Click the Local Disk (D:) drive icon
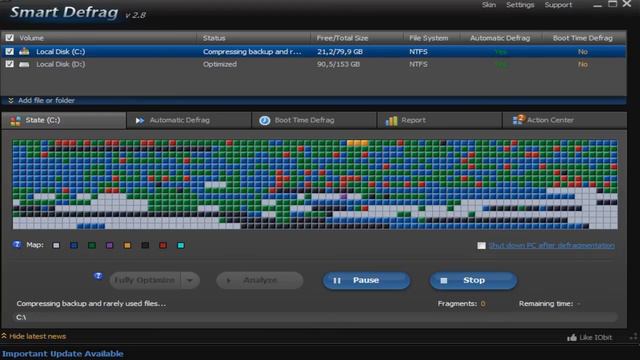This screenshot has height=360, width=640. pos(24,64)
